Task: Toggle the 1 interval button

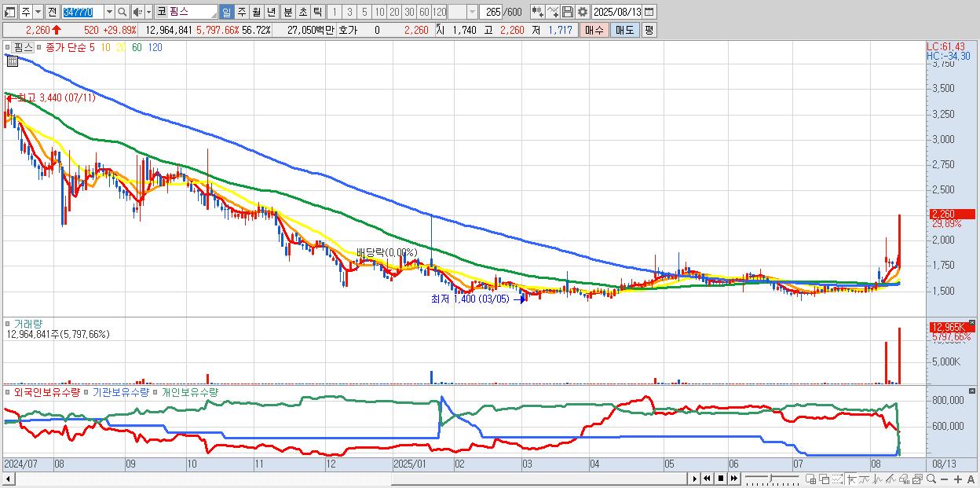Action: pyautogui.click(x=335, y=12)
